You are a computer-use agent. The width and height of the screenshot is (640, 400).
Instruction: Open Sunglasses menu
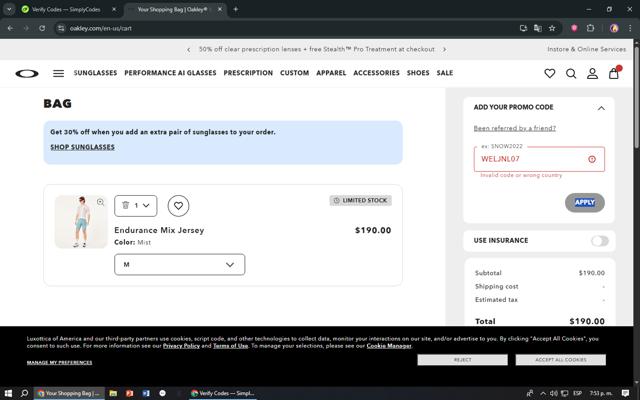(95, 73)
